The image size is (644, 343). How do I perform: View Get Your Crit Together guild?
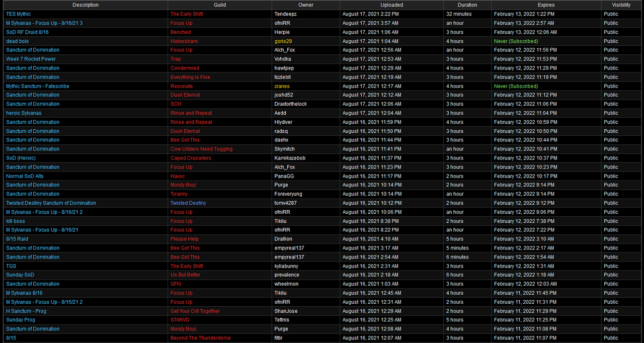[x=195, y=311]
